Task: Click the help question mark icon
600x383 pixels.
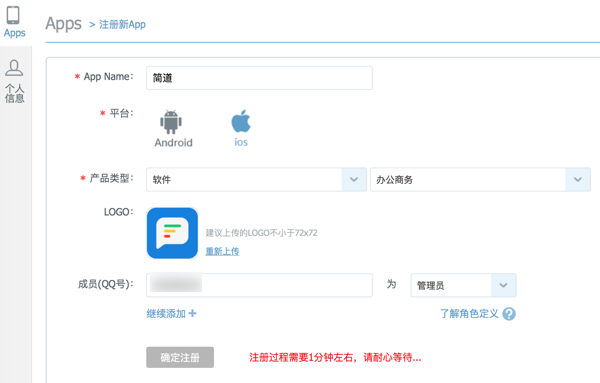Action: [509, 314]
